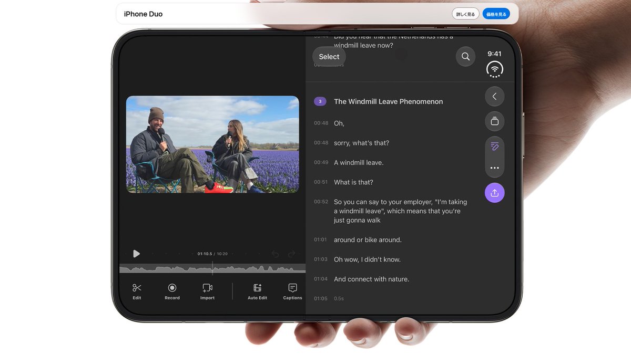Tap the purple edit-text pencil icon
The image size is (631, 364).
coord(494,147)
